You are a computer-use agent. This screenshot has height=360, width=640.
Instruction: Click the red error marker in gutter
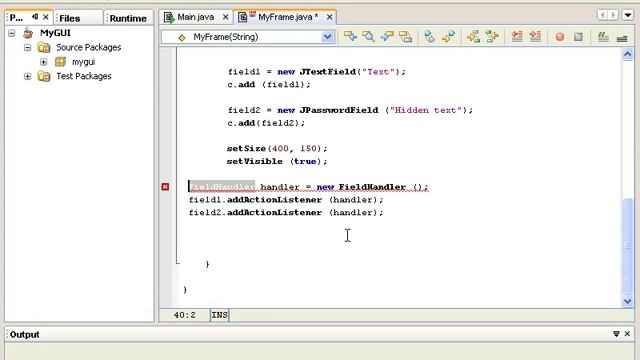point(165,187)
